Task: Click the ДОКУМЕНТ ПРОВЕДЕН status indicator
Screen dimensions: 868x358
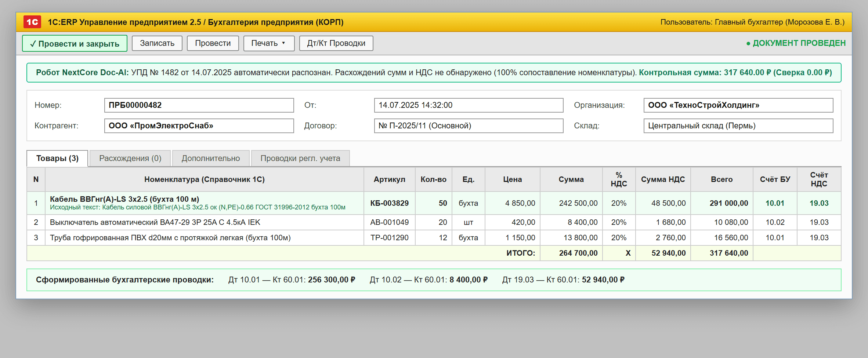Action: click(796, 43)
